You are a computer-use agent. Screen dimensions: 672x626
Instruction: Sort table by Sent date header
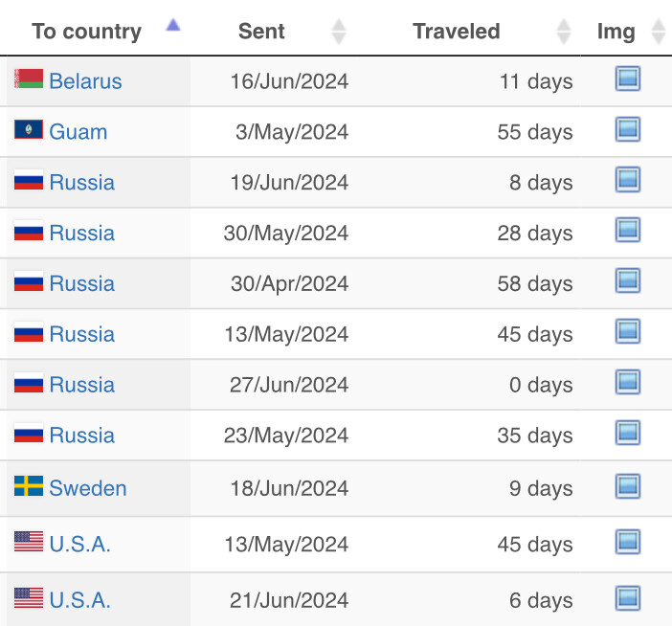coord(261,31)
